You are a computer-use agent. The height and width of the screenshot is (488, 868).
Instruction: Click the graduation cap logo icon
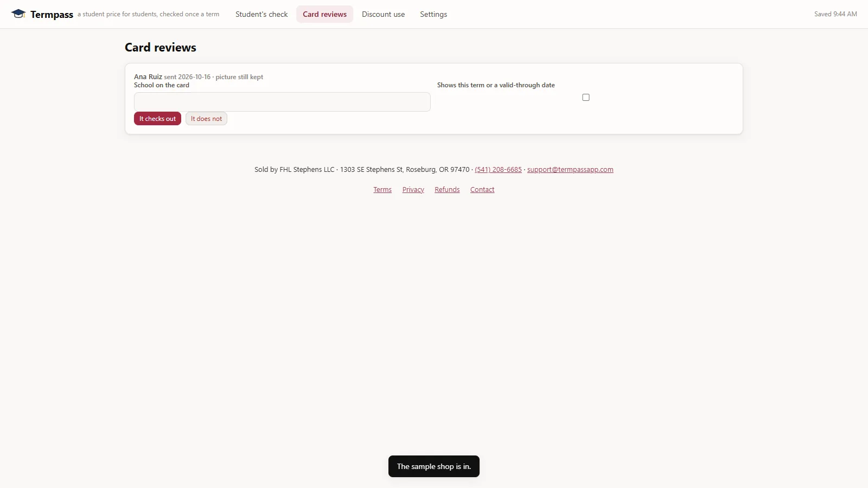pyautogui.click(x=18, y=14)
